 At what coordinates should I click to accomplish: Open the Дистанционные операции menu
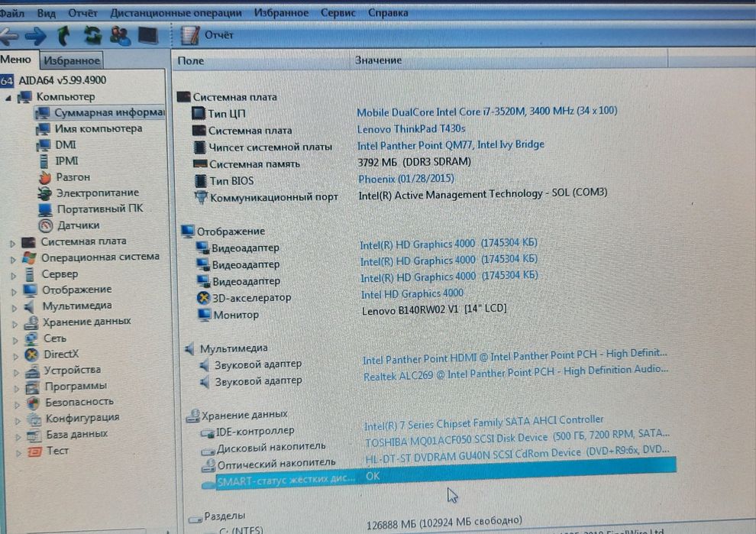[x=176, y=13]
